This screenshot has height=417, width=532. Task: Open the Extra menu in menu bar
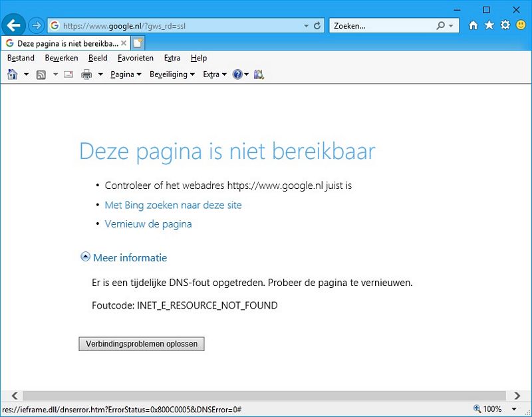(x=172, y=58)
